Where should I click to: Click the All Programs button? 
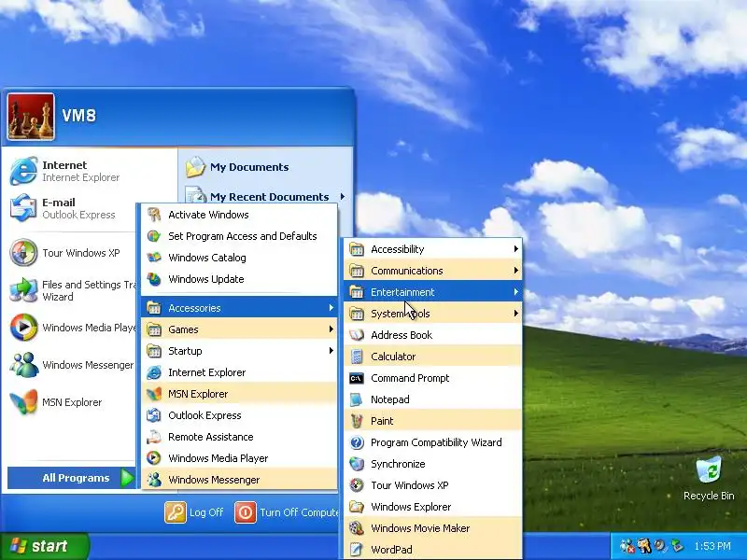(x=72, y=478)
